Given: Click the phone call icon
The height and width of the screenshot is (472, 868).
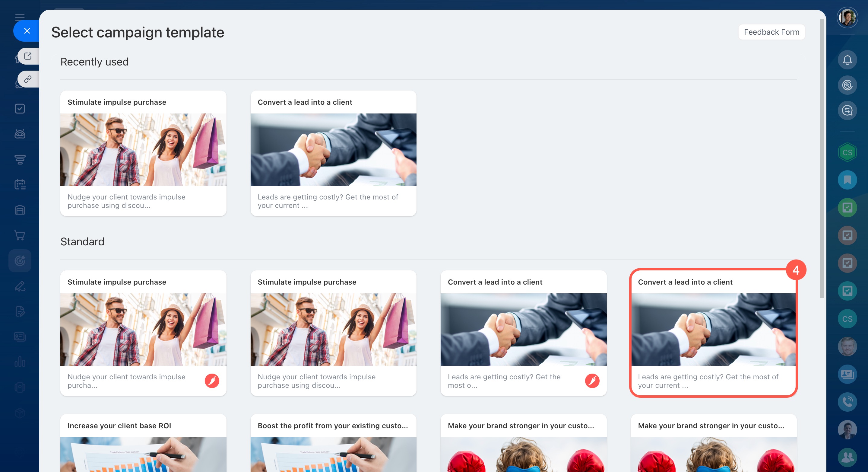Looking at the screenshot, I should [x=847, y=402].
